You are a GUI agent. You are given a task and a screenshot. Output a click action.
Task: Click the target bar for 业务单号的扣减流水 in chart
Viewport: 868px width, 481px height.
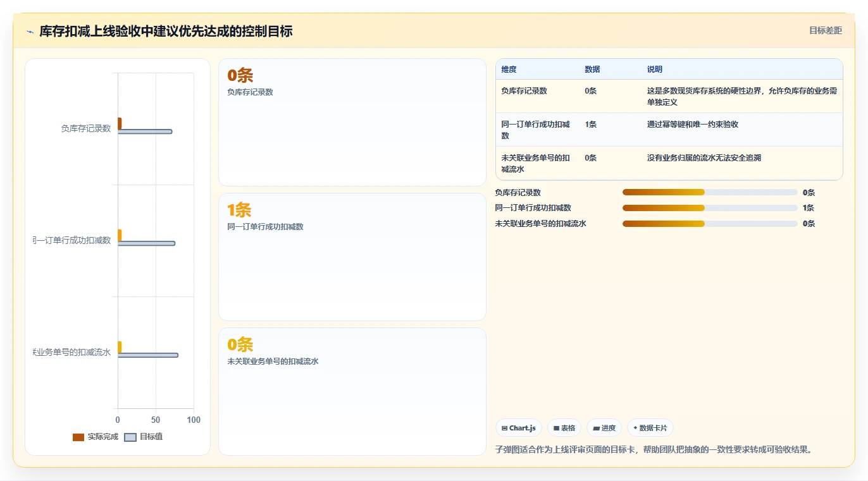[148, 355]
